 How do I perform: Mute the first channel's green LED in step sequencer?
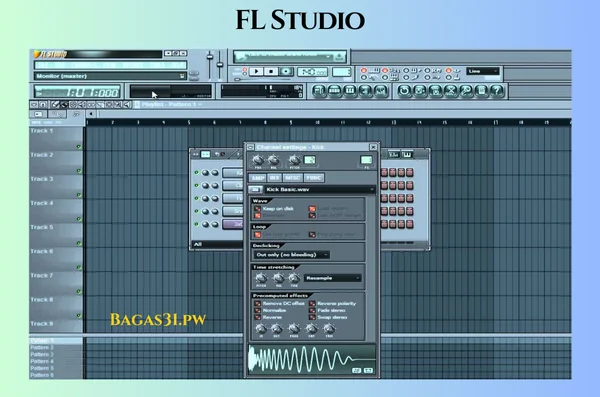point(197,173)
